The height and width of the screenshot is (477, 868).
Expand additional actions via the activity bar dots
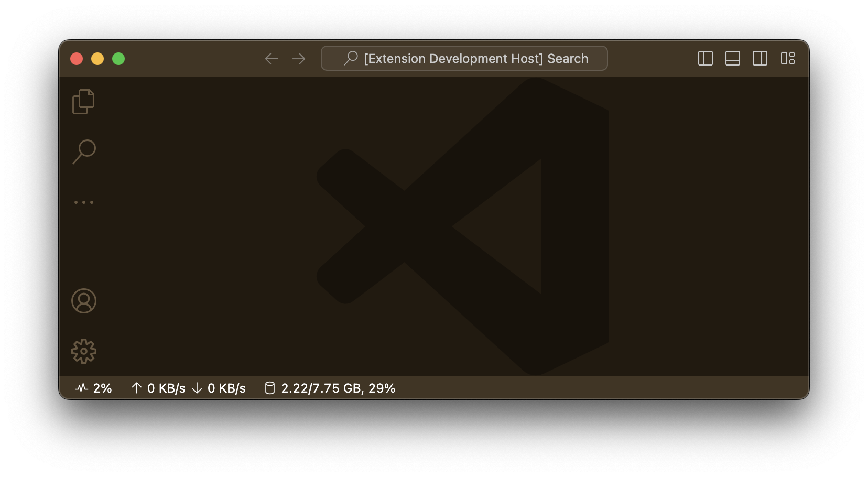tap(83, 201)
